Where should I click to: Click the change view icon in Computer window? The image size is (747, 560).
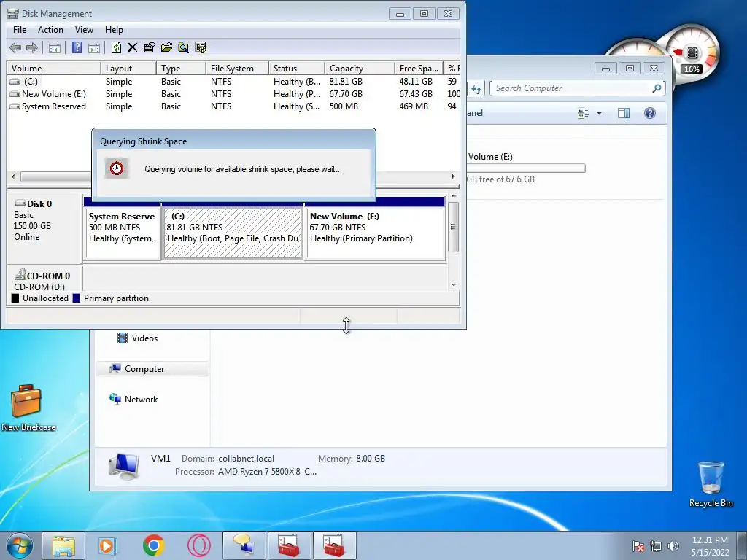(584, 113)
